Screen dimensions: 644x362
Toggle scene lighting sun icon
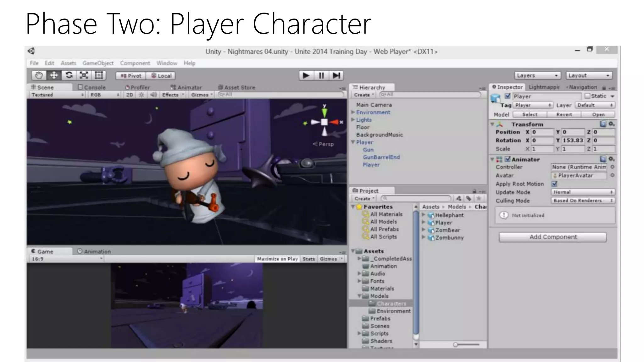tap(142, 95)
